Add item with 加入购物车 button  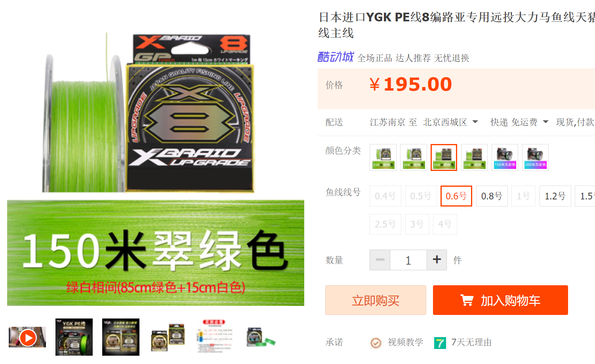500,300
